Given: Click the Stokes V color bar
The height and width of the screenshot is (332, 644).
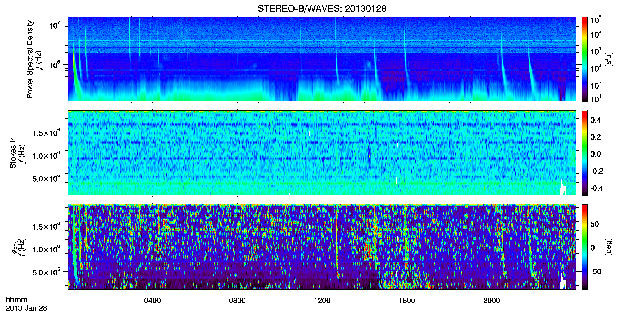Looking at the screenshot, I should click(585, 153).
